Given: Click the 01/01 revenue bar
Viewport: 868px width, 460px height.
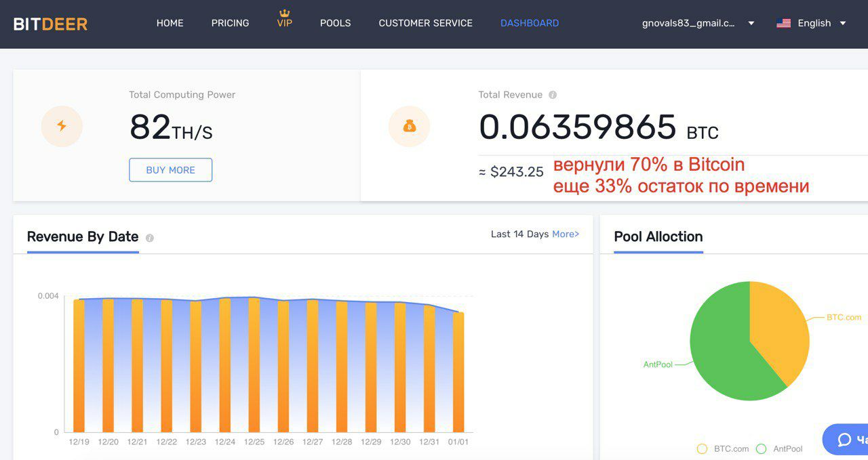Looking at the screenshot, I should point(458,372).
